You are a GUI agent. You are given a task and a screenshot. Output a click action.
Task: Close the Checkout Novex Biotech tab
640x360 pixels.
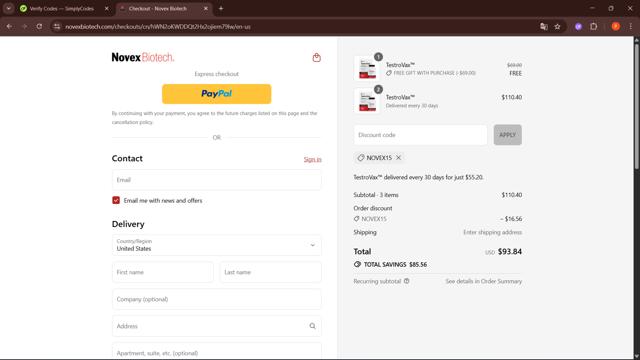[x=206, y=9]
